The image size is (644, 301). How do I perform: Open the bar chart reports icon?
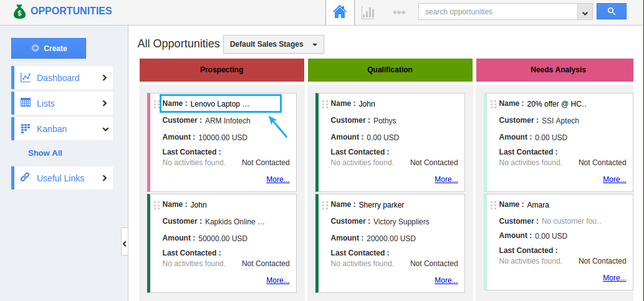pyautogui.click(x=368, y=12)
